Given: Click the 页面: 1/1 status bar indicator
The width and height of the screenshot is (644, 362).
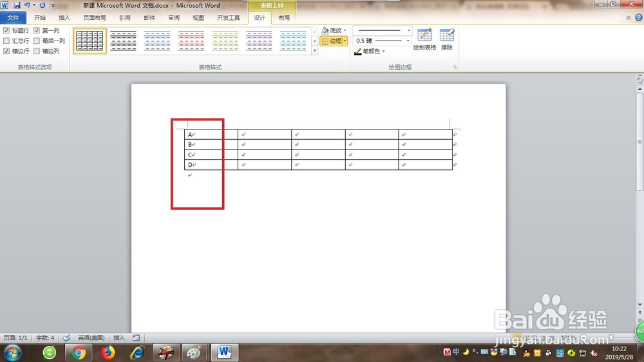Looking at the screenshot, I should tap(15, 338).
